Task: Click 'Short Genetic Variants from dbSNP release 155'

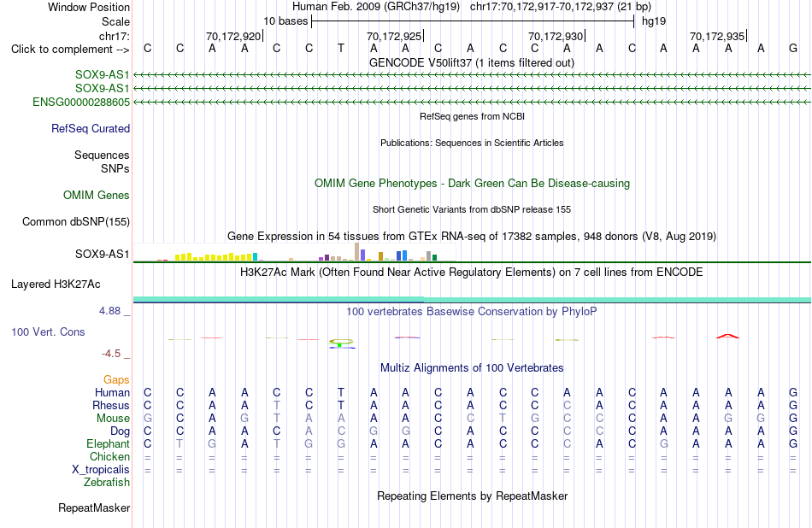Action: pyautogui.click(x=472, y=209)
